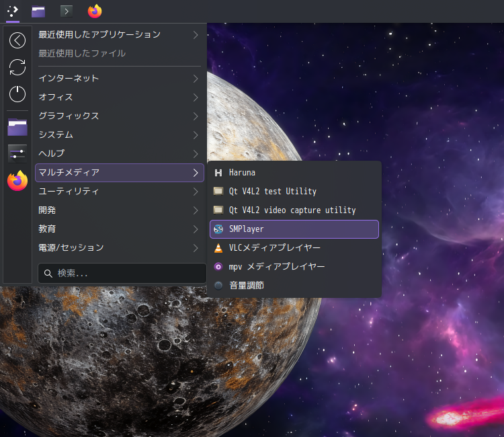The image size is (504, 437).
Task: Open Firefox from the top panel
Action: pyautogui.click(x=95, y=11)
